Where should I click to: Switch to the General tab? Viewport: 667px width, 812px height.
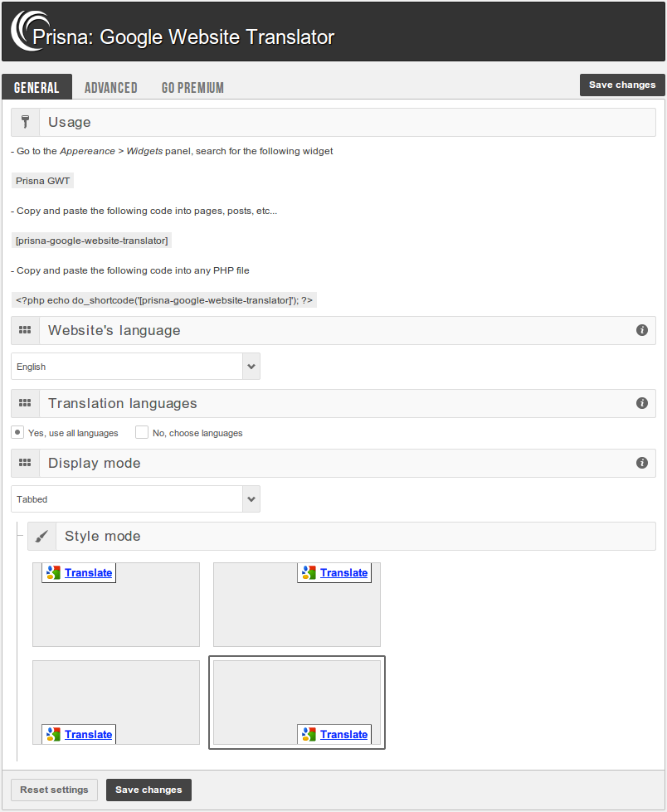(x=37, y=87)
